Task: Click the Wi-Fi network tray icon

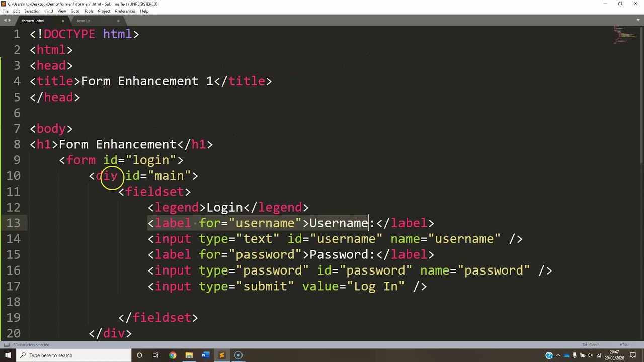Action: 599,355
